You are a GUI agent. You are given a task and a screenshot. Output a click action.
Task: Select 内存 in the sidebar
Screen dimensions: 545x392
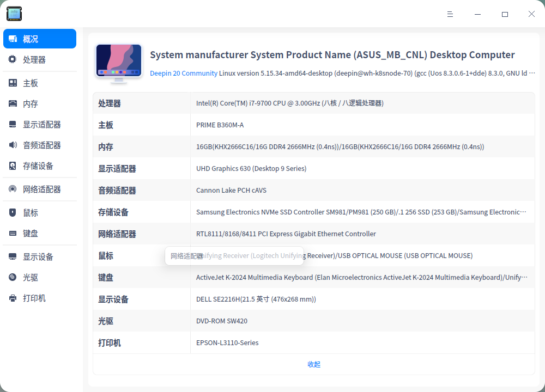click(40, 103)
